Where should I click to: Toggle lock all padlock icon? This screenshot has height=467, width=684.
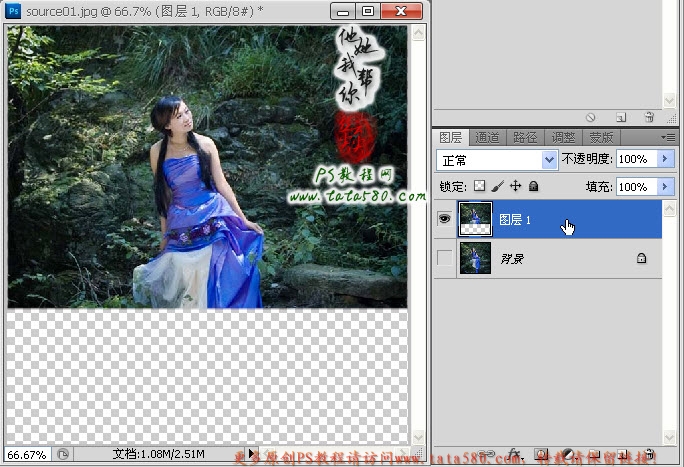[x=534, y=187]
